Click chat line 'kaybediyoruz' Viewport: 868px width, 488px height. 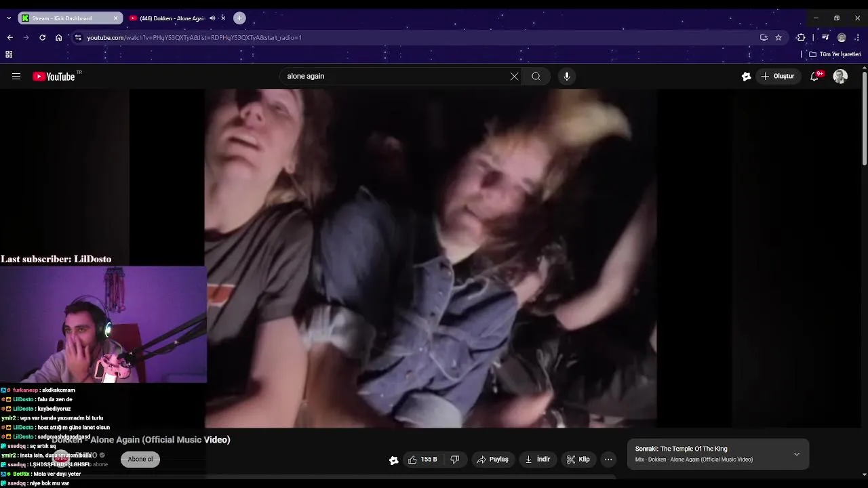tap(54, 409)
